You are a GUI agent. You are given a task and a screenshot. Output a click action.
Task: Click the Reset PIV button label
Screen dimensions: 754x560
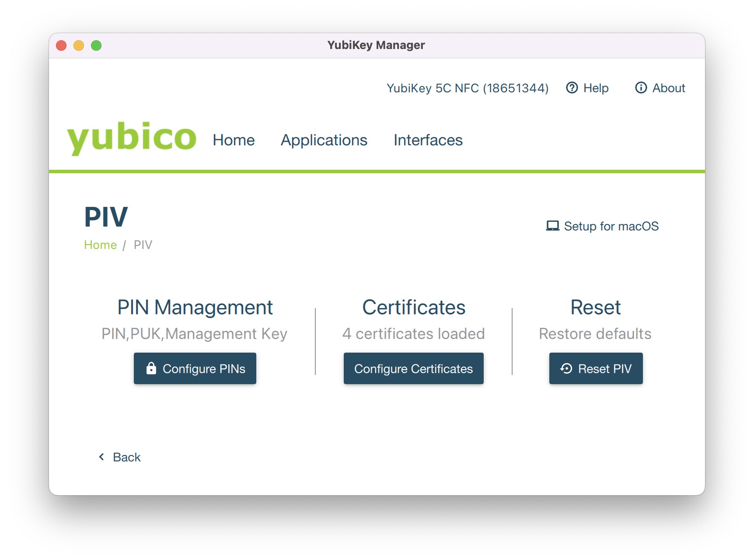click(605, 369)
